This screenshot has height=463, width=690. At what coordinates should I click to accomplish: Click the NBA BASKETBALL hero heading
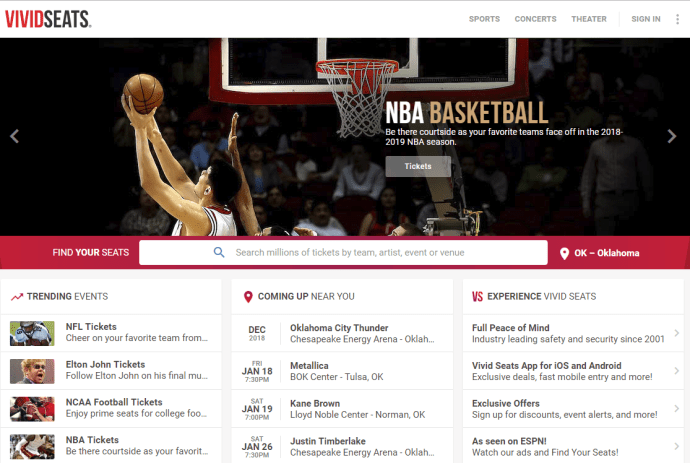click(467, 113)
